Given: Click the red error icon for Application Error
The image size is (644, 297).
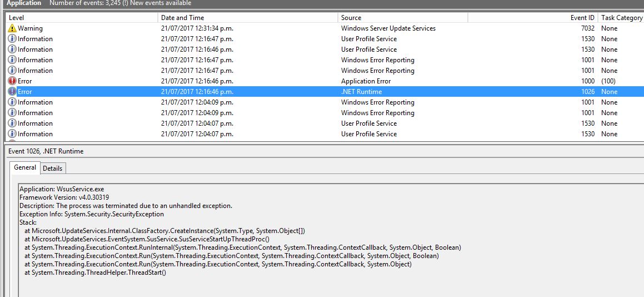Looking at the screenshot, I should click(x=12, y=81).
